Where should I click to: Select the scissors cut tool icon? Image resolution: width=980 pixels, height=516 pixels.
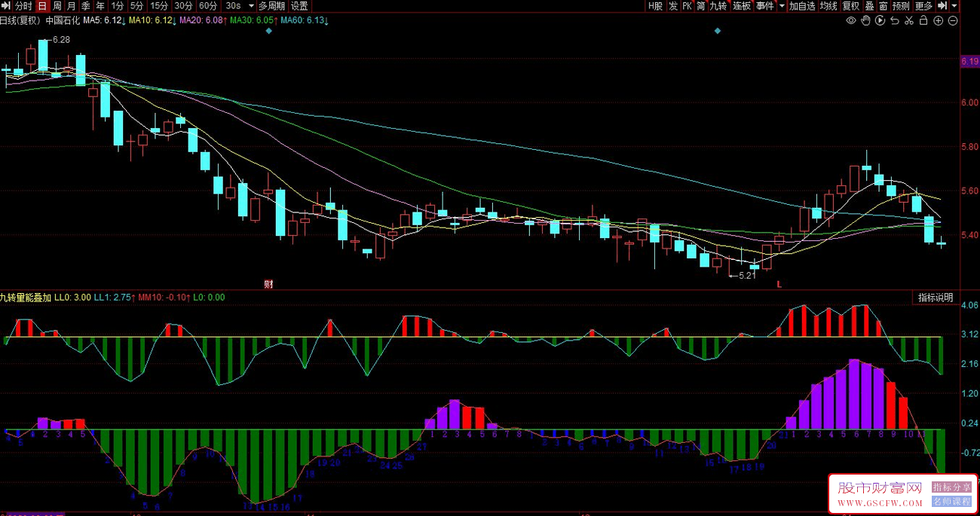910,20
